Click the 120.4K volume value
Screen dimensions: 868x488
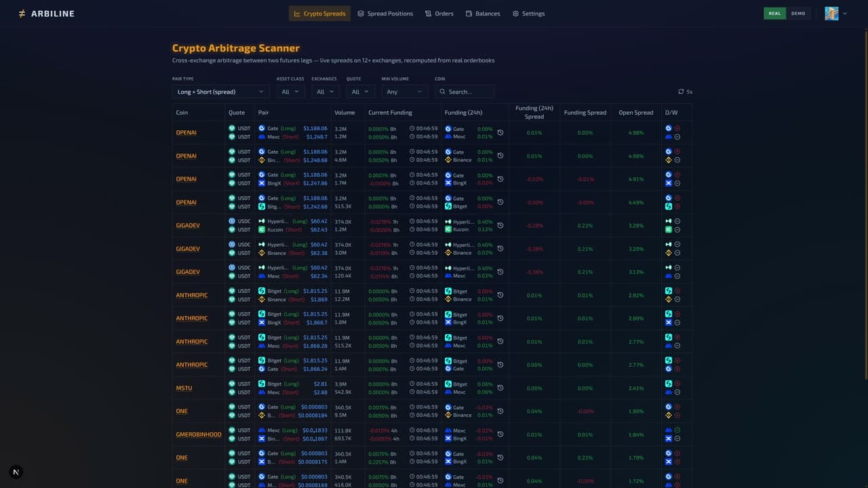click(x=343, y=277)
